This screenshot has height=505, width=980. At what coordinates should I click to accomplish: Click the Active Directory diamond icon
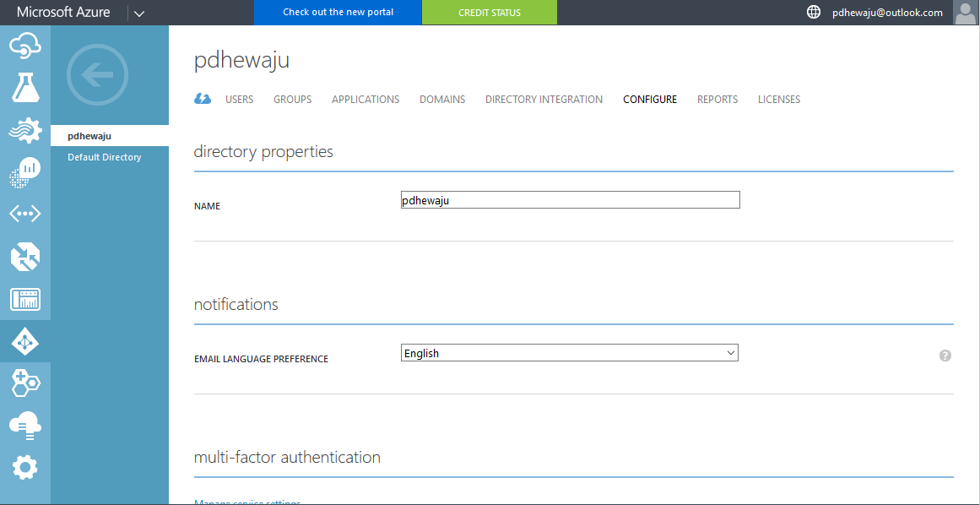coord(25,341)
